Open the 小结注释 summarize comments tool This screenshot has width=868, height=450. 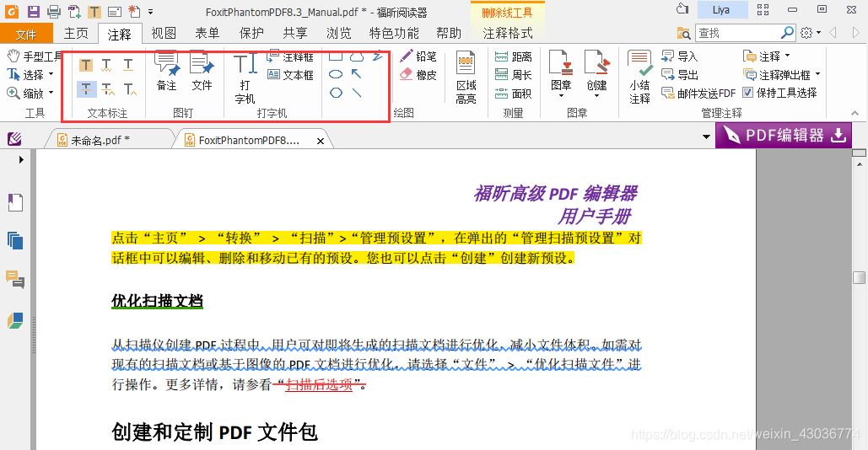[x=639, y=78]
